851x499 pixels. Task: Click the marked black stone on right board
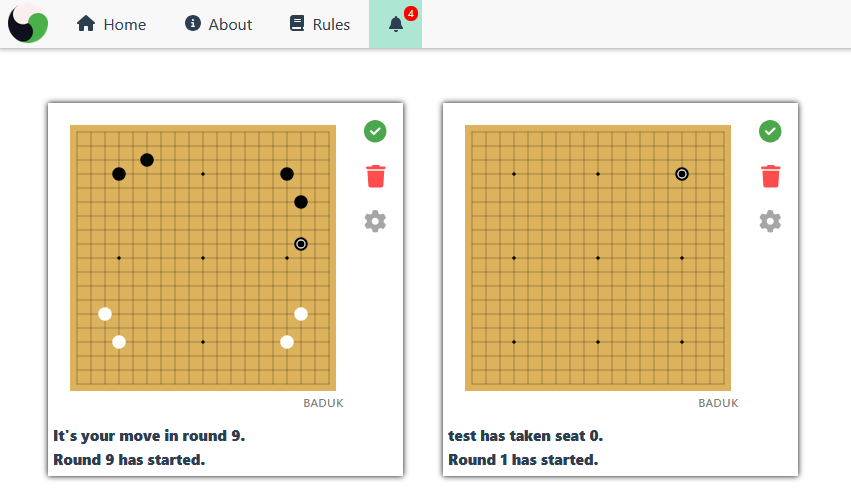(682, 174)
